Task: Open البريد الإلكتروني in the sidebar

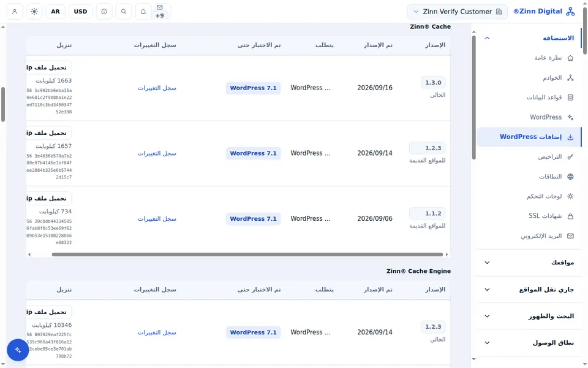Action: coord(529,236)
